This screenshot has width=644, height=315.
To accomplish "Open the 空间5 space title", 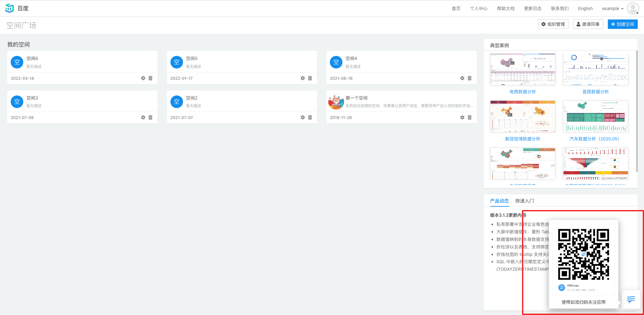I will coord(192,58).
